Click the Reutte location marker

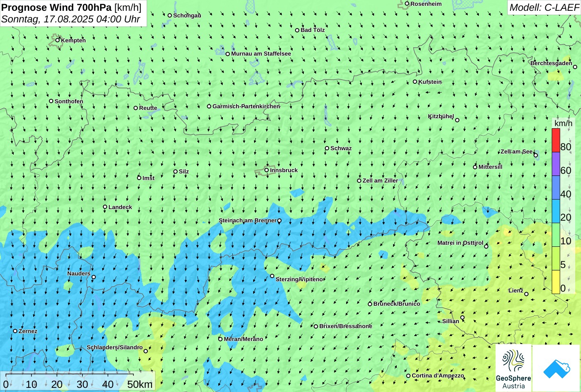pos(136,108)
